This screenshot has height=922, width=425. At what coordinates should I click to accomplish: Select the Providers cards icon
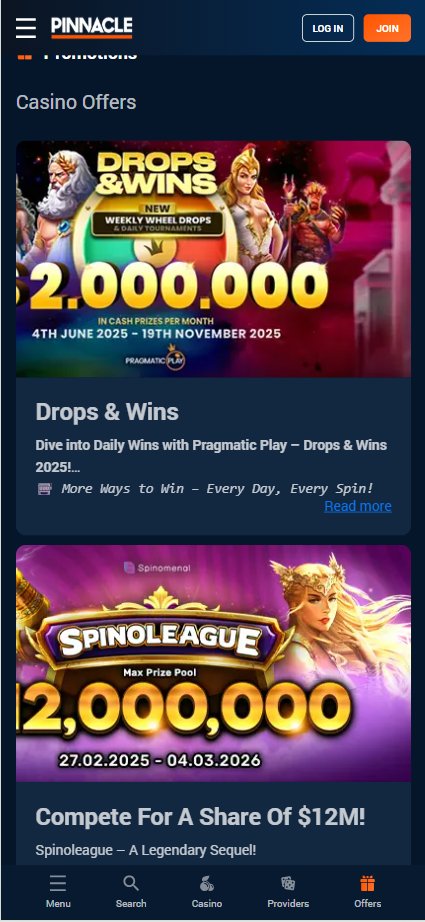pyautogui.click(x=288, y=883)
